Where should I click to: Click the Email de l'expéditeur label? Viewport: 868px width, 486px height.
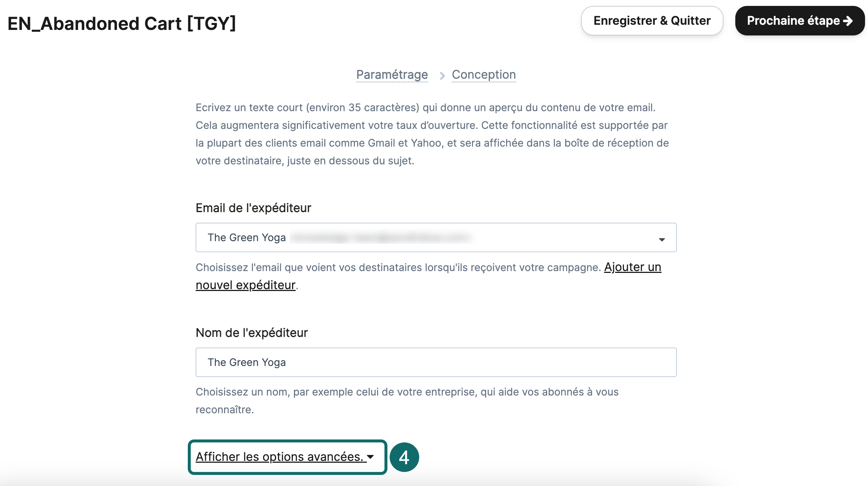point(253,208)
